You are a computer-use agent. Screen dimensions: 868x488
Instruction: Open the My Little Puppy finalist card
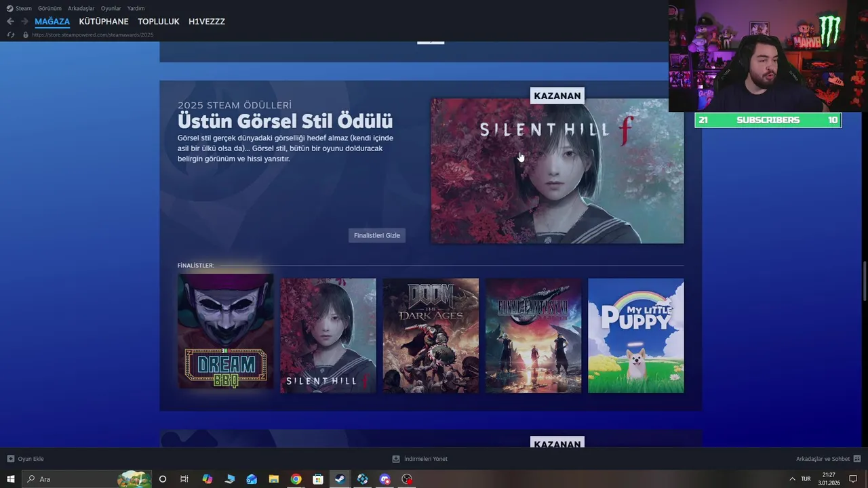tap(636, 335)
